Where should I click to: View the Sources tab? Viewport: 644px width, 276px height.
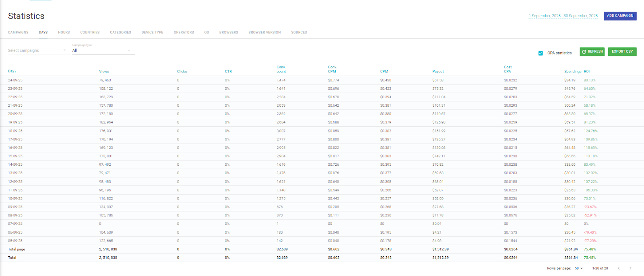[x=299, y=33]
